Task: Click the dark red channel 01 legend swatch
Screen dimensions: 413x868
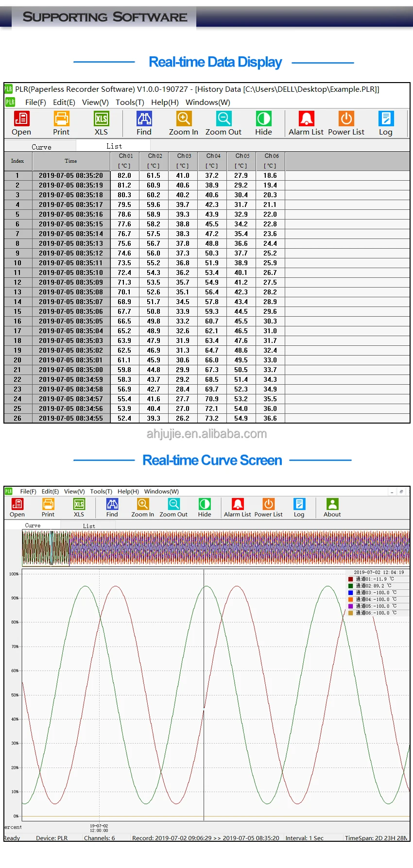Action: pyautogui.click(x=351, y=579)
